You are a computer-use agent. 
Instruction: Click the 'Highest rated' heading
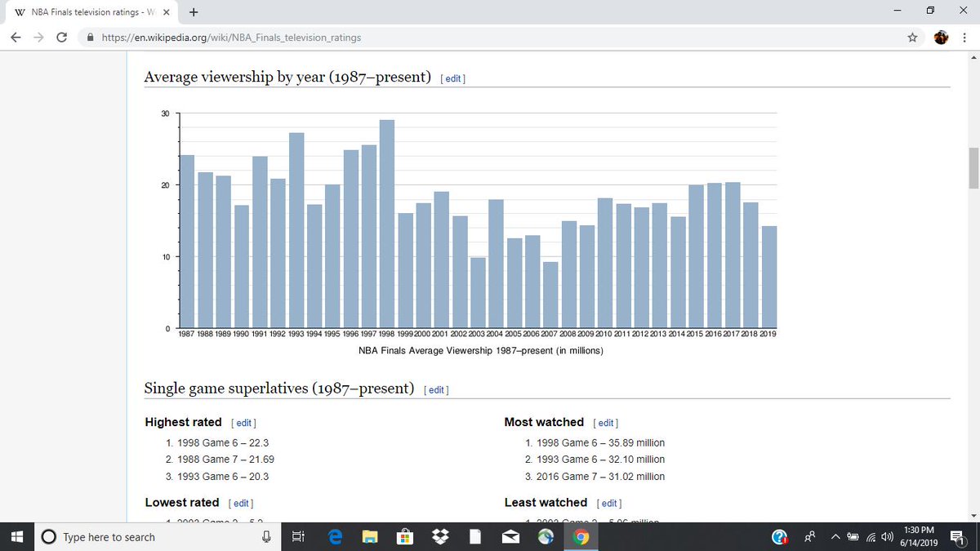coord(183,422)
